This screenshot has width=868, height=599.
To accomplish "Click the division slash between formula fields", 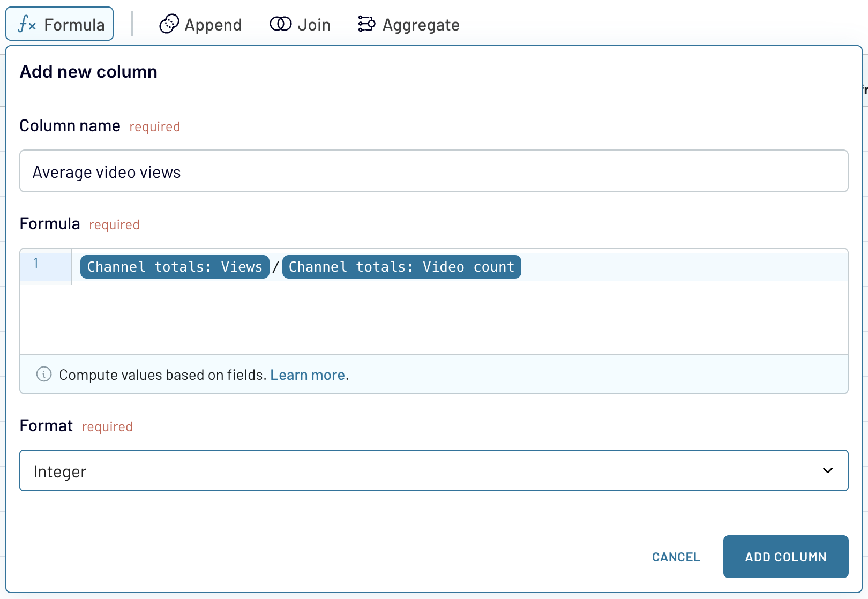I will (276, 267).
